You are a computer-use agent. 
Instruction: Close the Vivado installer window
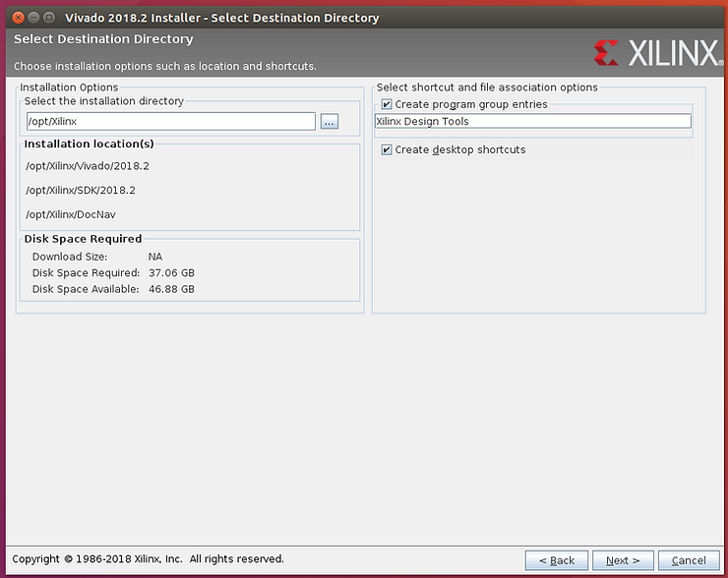[x=18, y=18]
